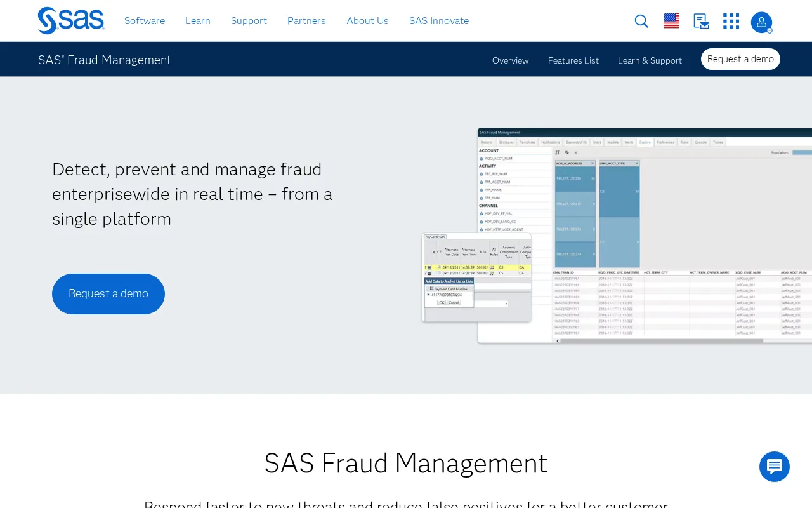Open the US flag region selector
Screen dimensions: 812x508
(x=671, y=21)
